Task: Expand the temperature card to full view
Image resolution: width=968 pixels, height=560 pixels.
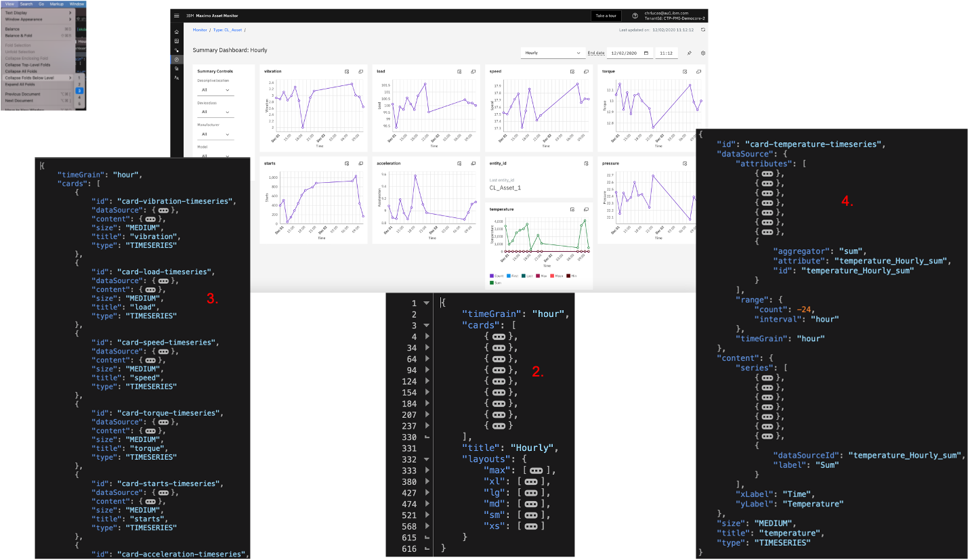Action: pos(586,210)
